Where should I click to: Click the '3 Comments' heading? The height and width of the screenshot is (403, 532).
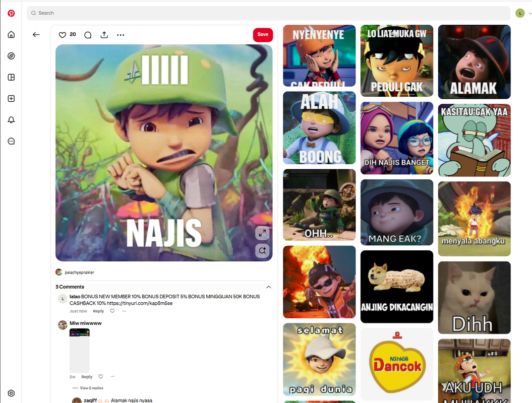pyautogui.click(x=70, y=287)
